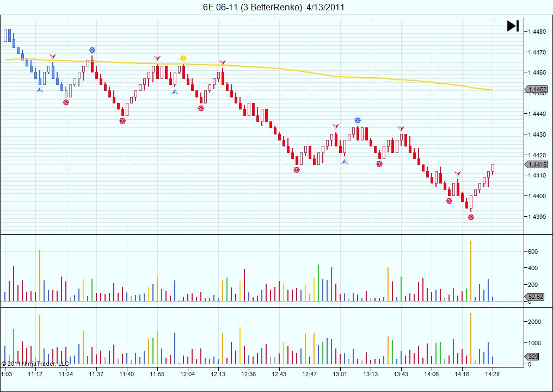Click the blue gear marker above the 1.4430 peak

click(358, 120)
